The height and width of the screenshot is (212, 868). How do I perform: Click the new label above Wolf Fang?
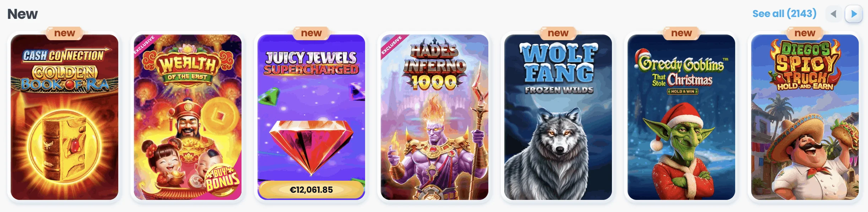click(x=558, y=33)
